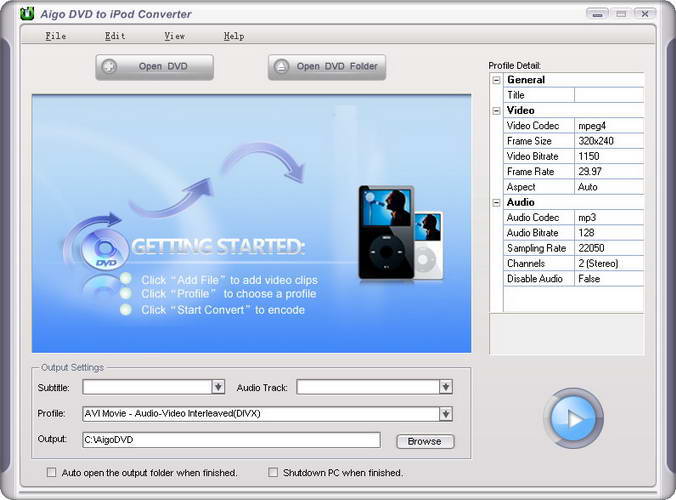This screenshot has height=500, width=676.
Task: Open the Subtitle dropdown
Action: 219,387
